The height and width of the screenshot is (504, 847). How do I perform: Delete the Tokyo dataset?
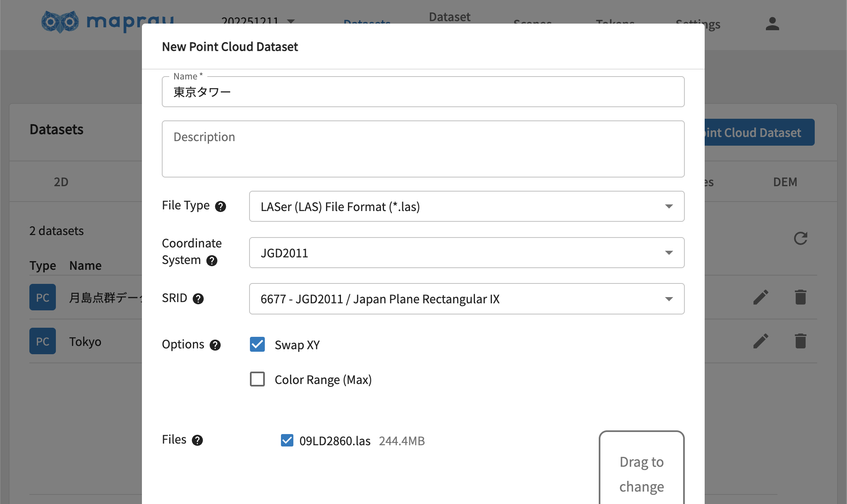(801, 341)
